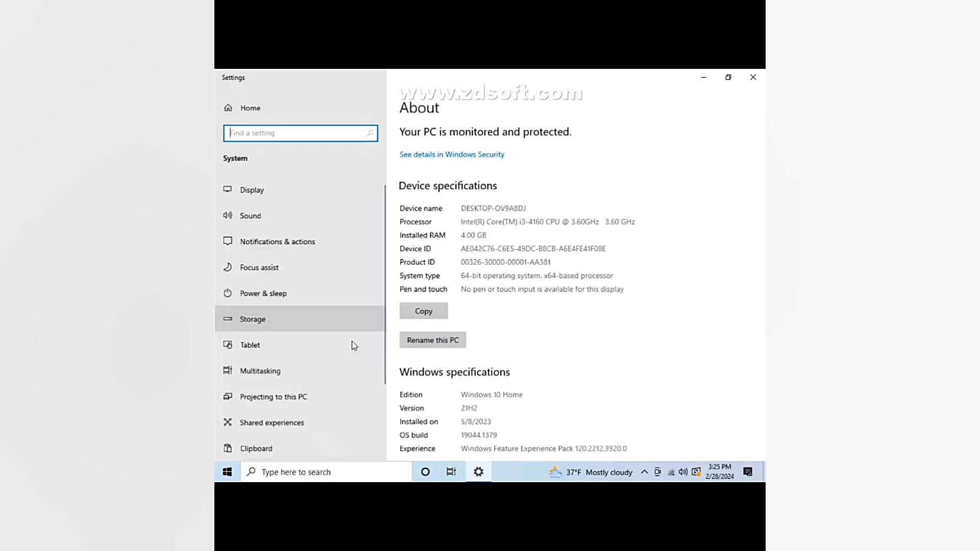Click the System type value 64-bit operating system

(x=537, y=275)
